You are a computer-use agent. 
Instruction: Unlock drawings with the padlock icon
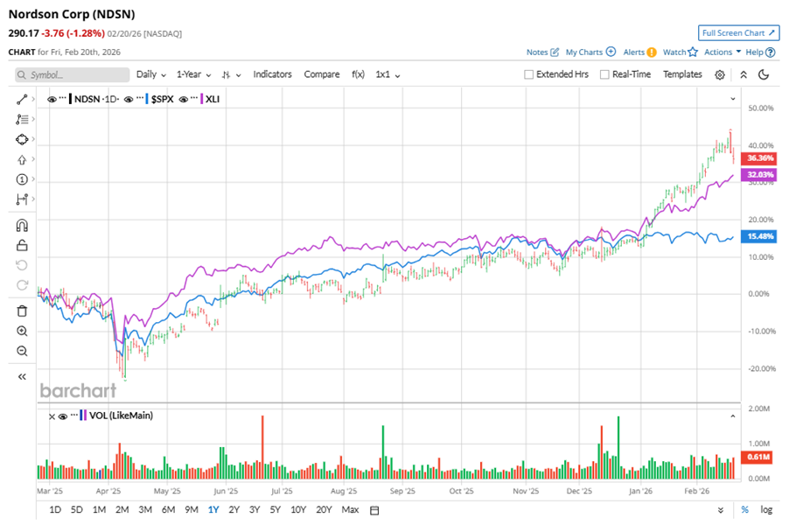(20, 245)
